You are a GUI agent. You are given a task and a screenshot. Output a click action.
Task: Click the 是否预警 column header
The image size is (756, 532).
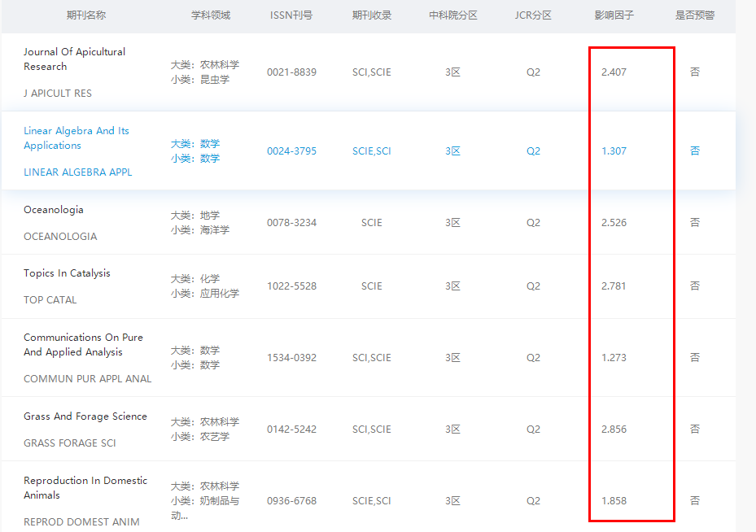[x=695, y=15]
